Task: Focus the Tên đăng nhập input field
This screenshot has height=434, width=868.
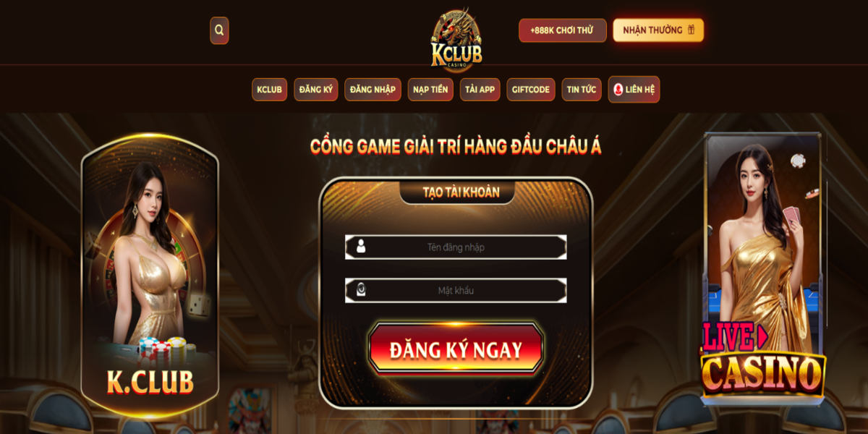Action: pyautogui.click(x=456, y=247)
